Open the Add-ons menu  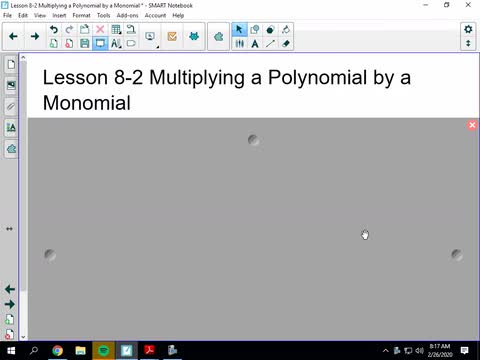click(127, 15)
